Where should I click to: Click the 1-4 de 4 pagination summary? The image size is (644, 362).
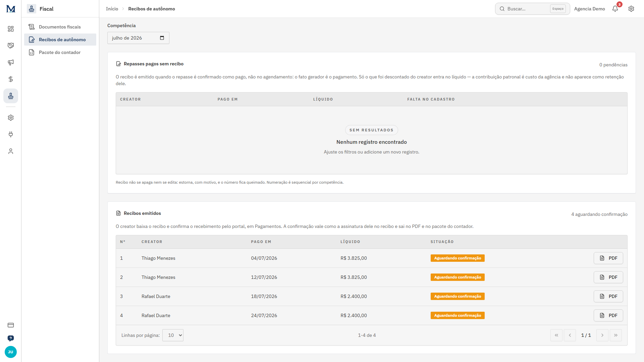(x=367, y=335)
